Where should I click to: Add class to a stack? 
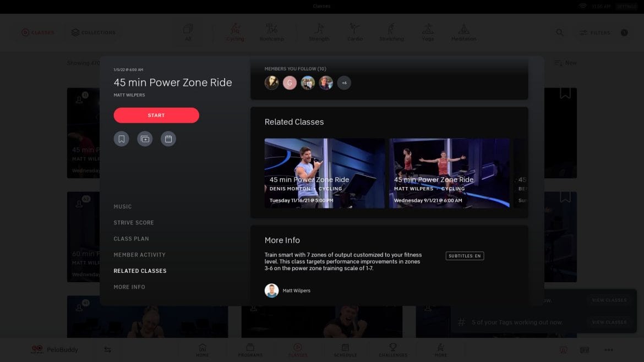pos(145,139)
